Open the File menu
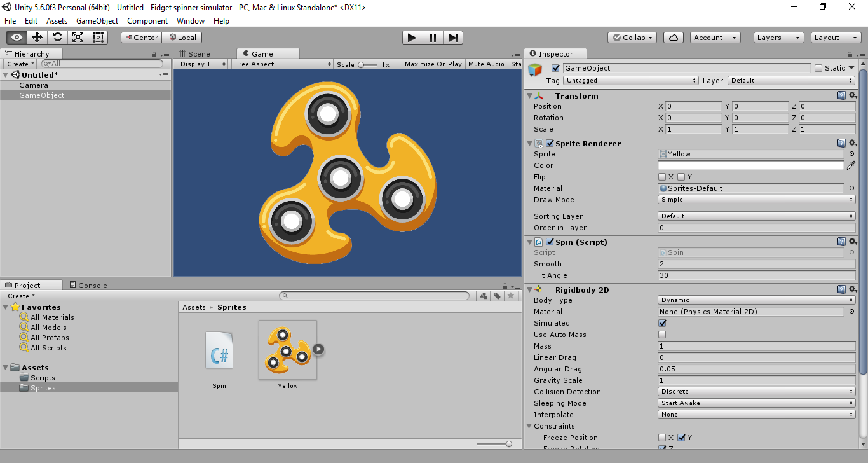This screenshot has height=463, width=868. click(x=10, y=21)
